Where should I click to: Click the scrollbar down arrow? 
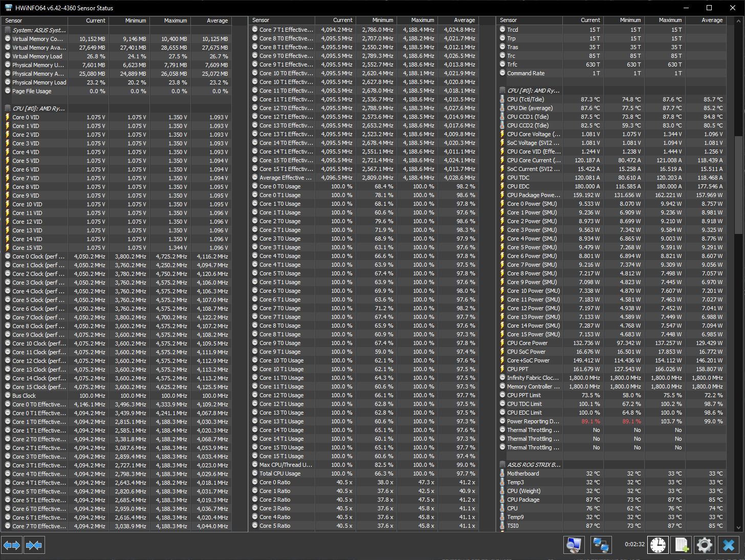click(738, 528)
